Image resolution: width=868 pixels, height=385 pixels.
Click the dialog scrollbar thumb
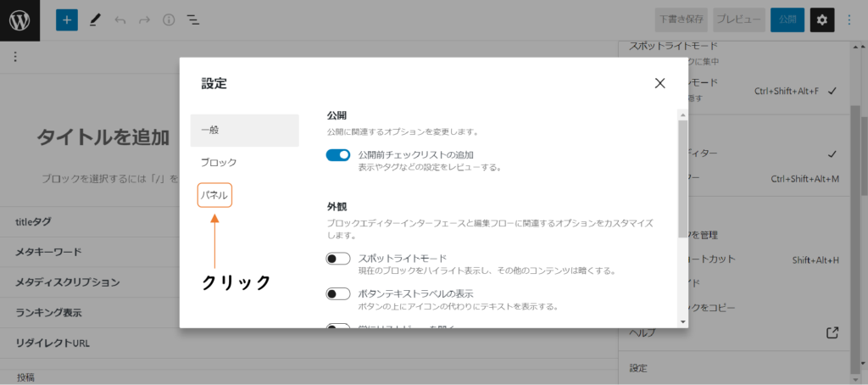pyautogui.click(x=682, y=179)
